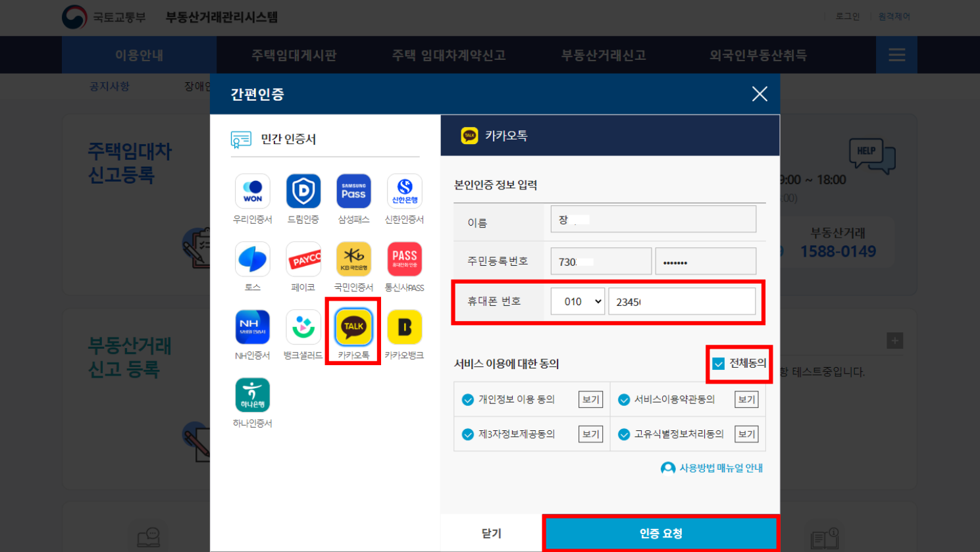
Task: Open the 이용안내 menu tab
Action: pos(140,55)
